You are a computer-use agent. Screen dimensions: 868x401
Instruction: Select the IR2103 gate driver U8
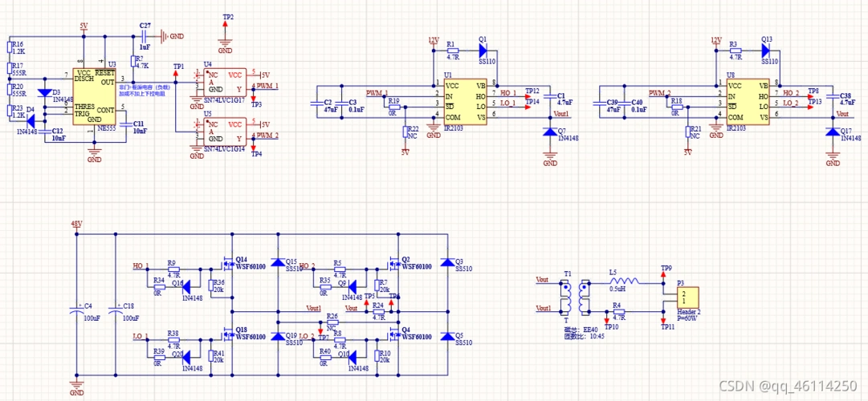click(x=748, y=101)
